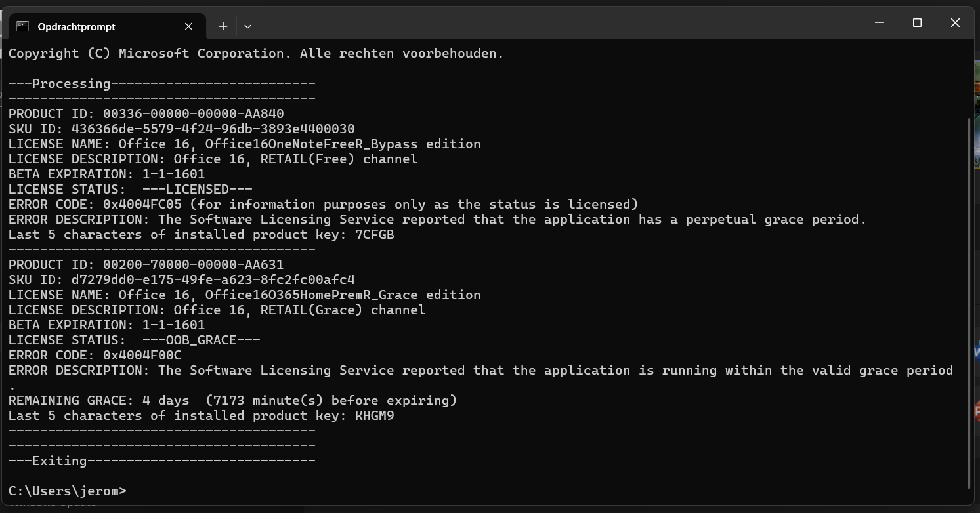Click the perpetual grace period description line

(438, 219)
